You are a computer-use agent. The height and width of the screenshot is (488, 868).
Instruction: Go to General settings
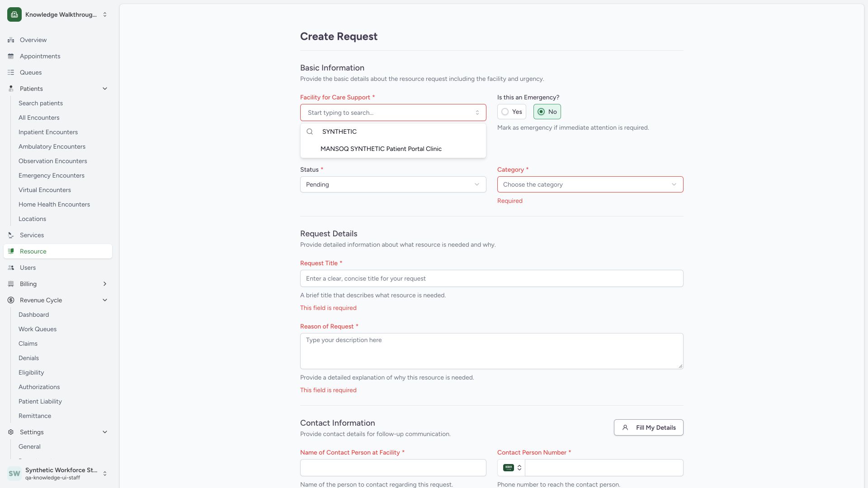pos(29,446)
